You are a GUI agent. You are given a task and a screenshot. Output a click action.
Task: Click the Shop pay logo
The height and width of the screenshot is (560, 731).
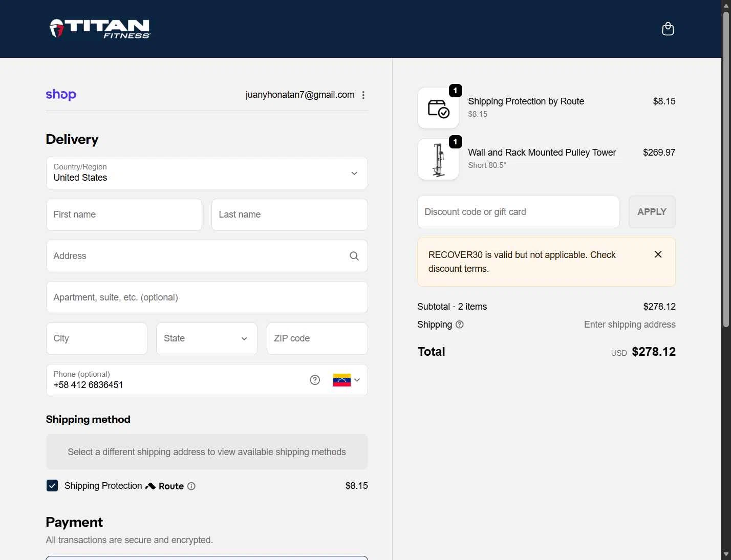tap(61, 94)
